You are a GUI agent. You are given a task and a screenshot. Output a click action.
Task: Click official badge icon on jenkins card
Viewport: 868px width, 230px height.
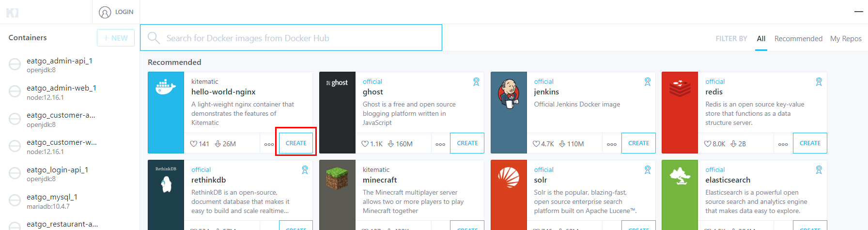pyautogui.click(x=648, y=82)
